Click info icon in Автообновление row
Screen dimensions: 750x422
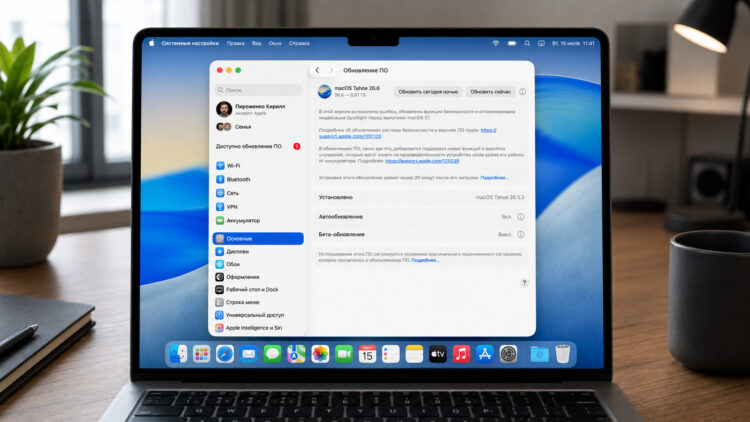click(521, 217)
